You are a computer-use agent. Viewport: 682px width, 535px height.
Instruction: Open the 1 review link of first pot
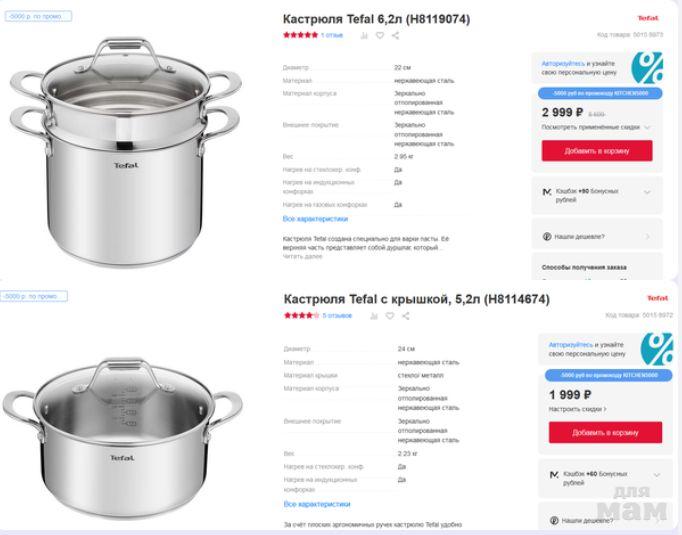332,35
